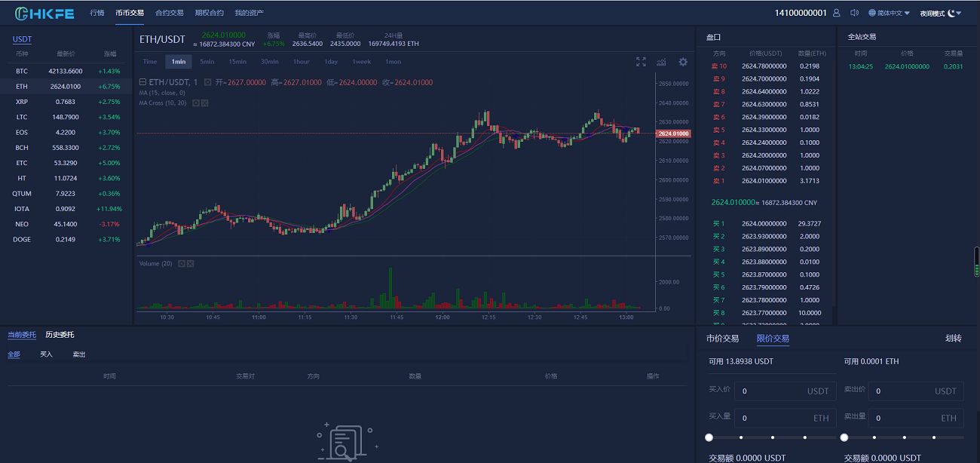Image resolution: width=980 pixels, height=463 pixels.
Task: Select BTC in the coin list
Action: click(x=21, y=71)
